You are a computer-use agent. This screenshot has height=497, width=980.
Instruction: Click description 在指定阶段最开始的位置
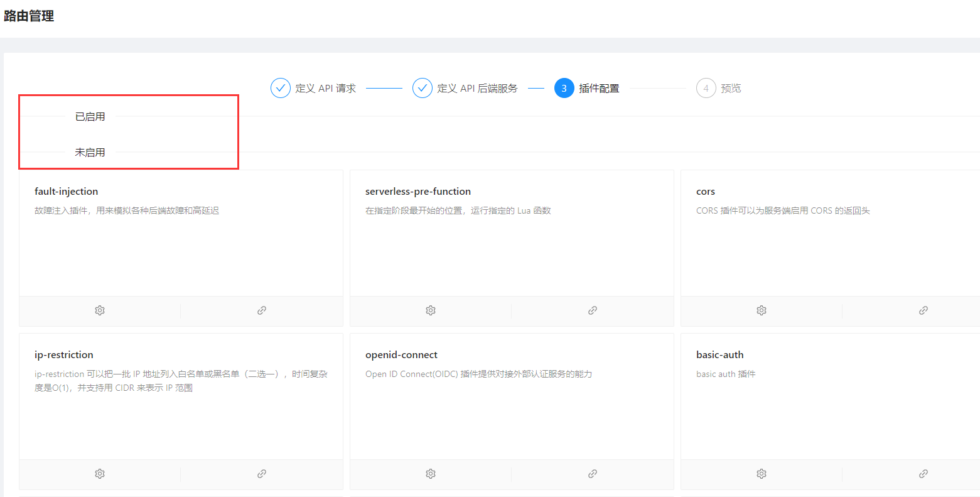[458, 211]
